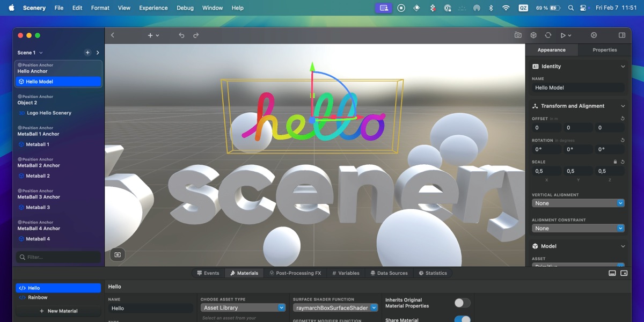Open the Experience menu in menu bar
The image size is (644, 322).
tap(153, 8)
